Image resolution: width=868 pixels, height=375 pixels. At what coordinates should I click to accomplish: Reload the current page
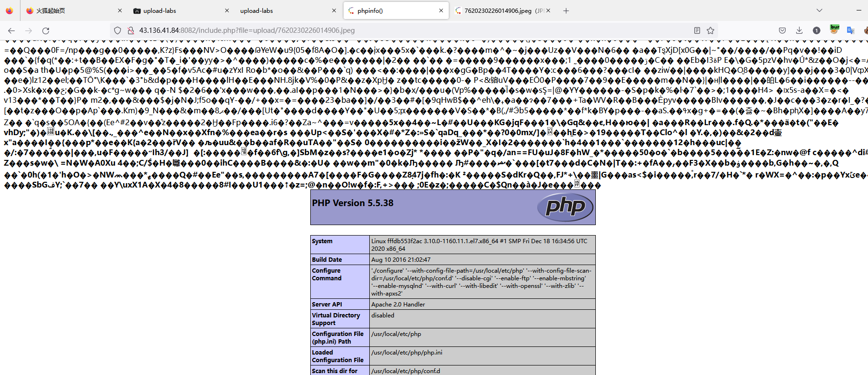(x=46, y=30)
